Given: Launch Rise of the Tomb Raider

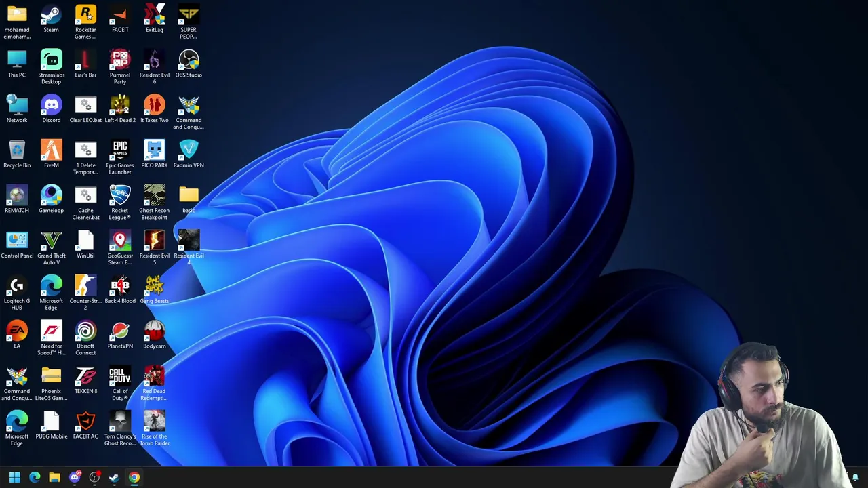Looking at the screenshot, I should tap(154, 428).
